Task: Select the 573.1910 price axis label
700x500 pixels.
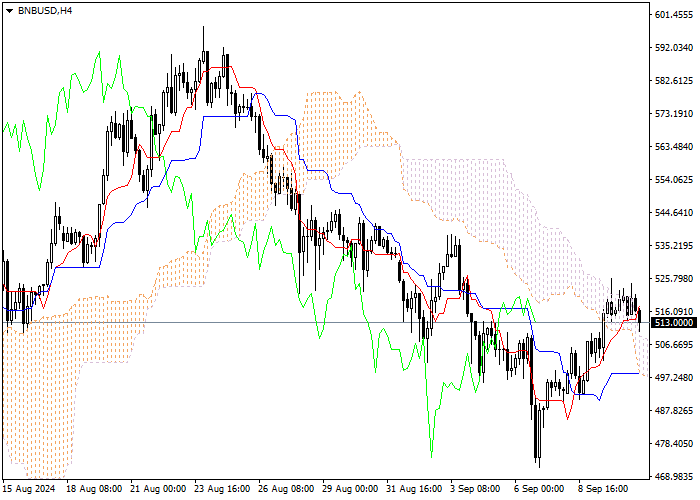Action: [x=674, y=114]
